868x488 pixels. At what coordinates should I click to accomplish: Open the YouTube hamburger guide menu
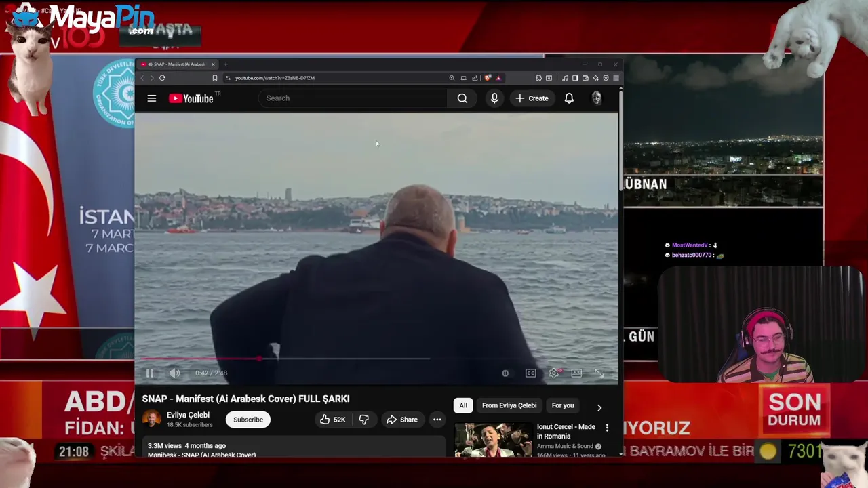[x=152, y=98]
